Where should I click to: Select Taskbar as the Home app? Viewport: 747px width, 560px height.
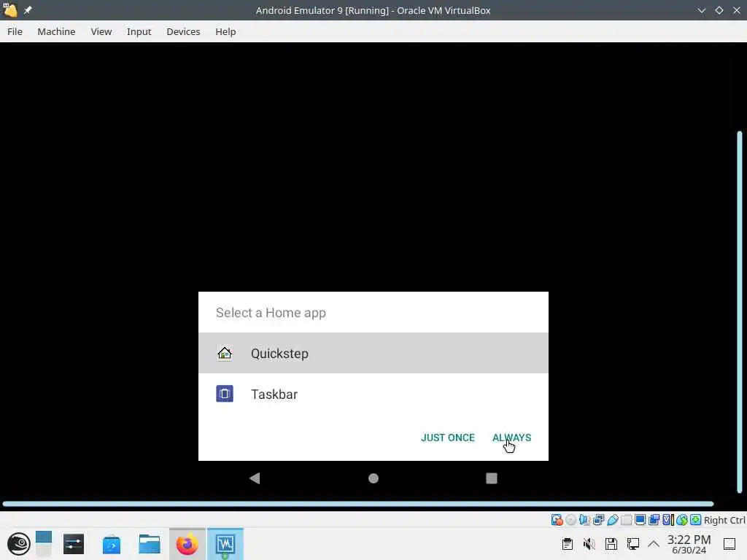(373, 394)
